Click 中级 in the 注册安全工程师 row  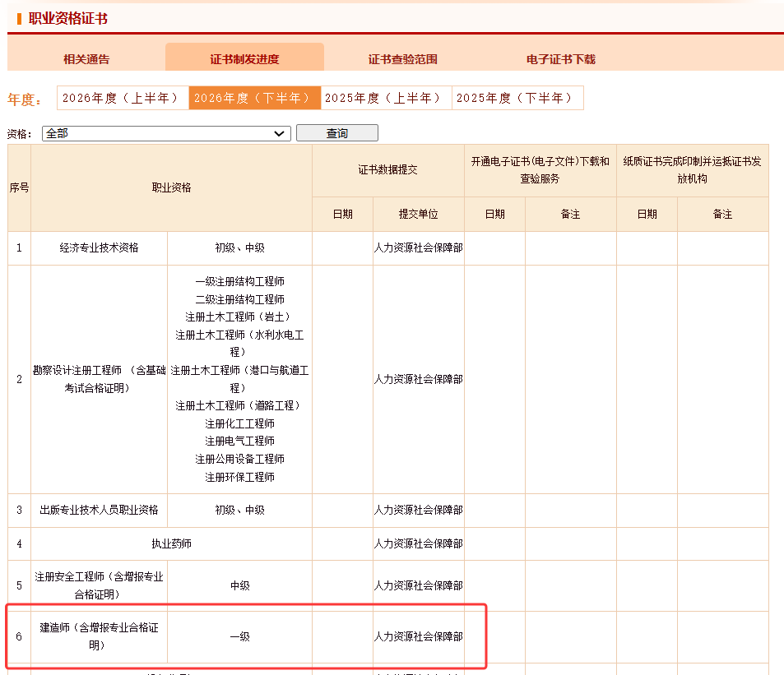(239, 585)
